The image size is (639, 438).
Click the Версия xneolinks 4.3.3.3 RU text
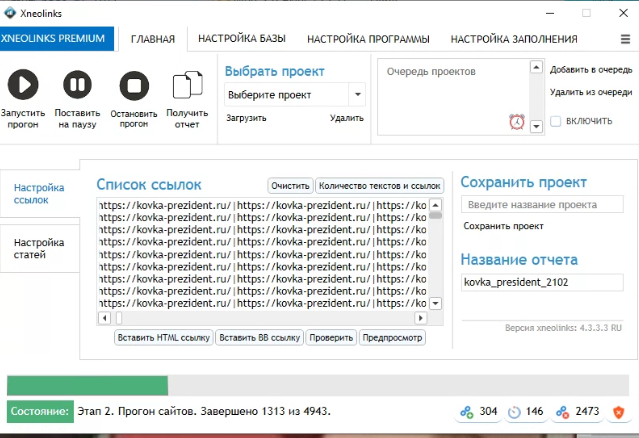(563, 328)
